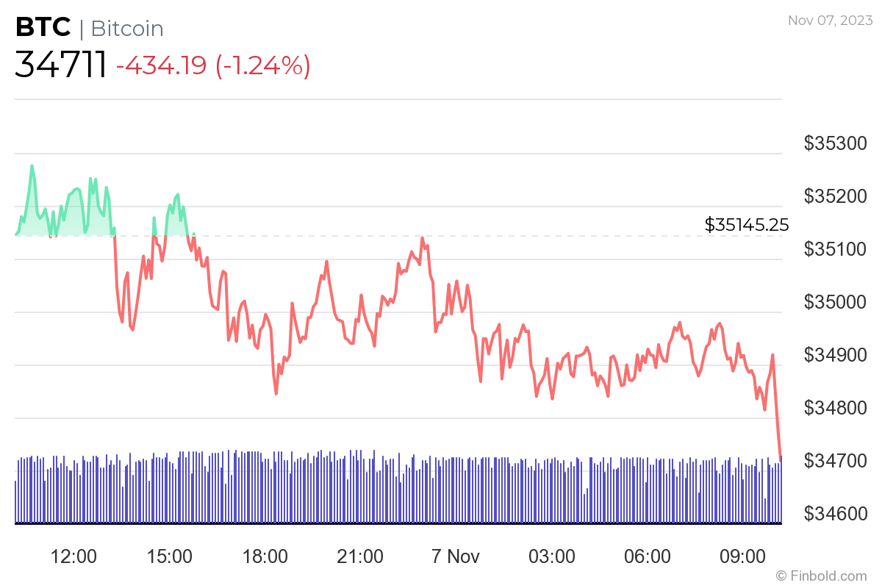Select the current price 34711
This screenshot has height=588, width=882.
pos(61,65)
